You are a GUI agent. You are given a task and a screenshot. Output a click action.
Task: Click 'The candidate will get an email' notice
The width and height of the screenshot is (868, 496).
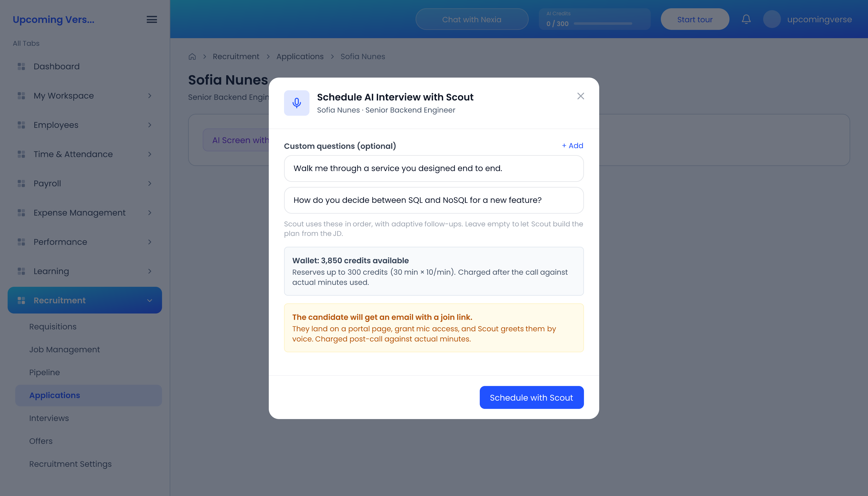[x=434, y=328]
